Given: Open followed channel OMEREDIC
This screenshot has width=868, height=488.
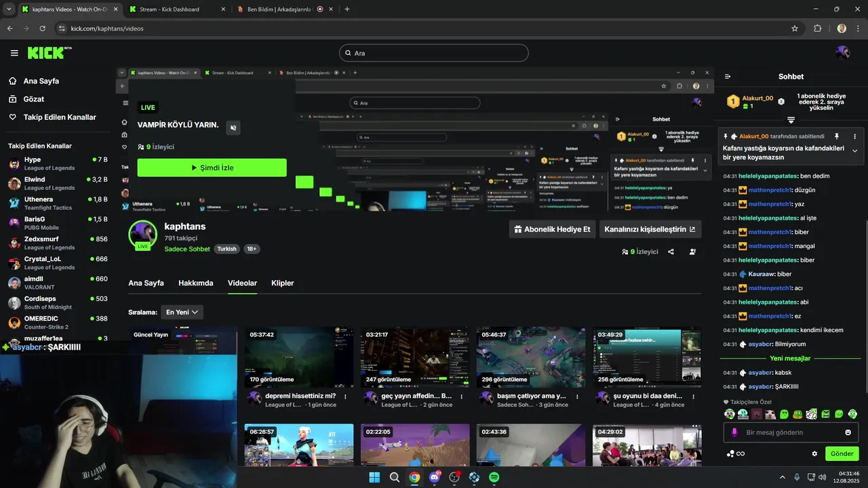Looking at the screenshot, I should coord(58,322).
